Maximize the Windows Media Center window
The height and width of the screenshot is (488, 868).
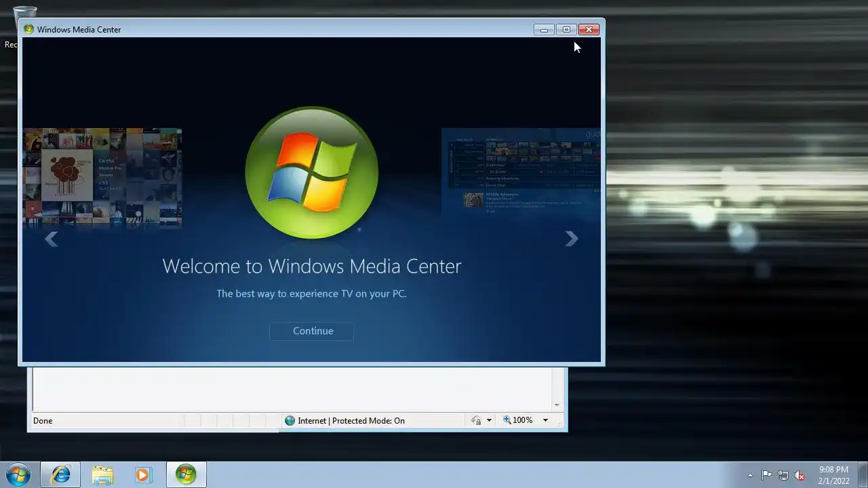566,29
